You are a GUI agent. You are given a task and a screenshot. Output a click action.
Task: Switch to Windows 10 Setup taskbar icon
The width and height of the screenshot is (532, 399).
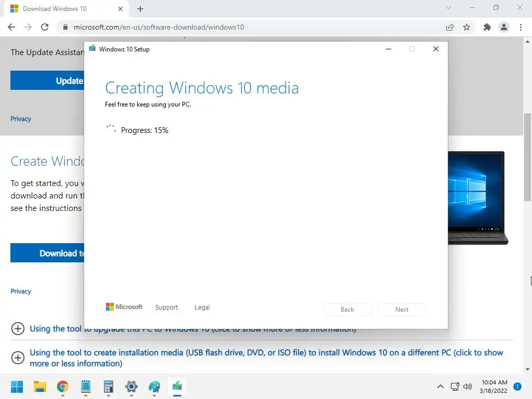177,387
